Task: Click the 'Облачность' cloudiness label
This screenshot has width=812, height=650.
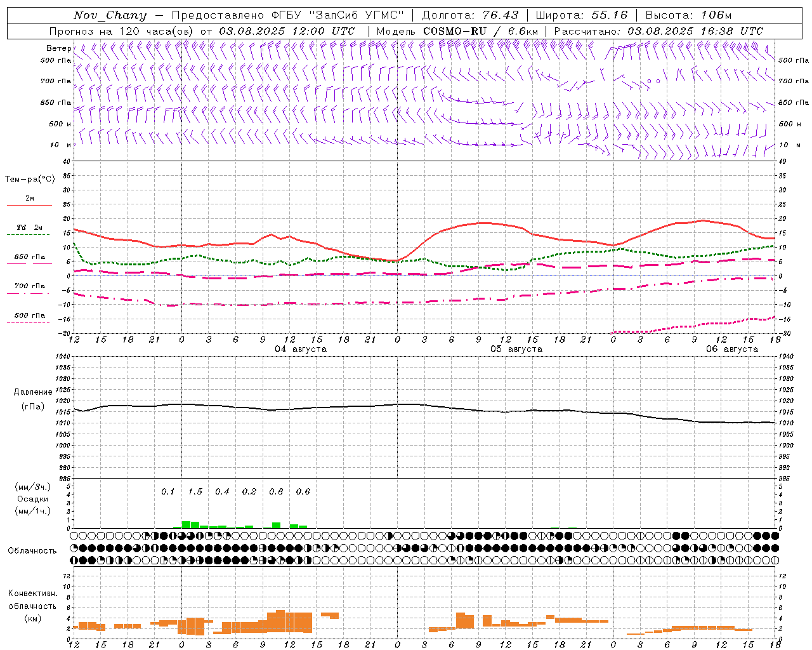Action: tap(32, 551)
